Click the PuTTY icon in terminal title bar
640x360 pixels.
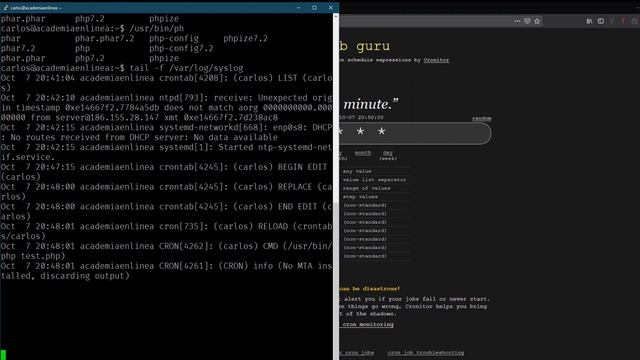(6, 7)
